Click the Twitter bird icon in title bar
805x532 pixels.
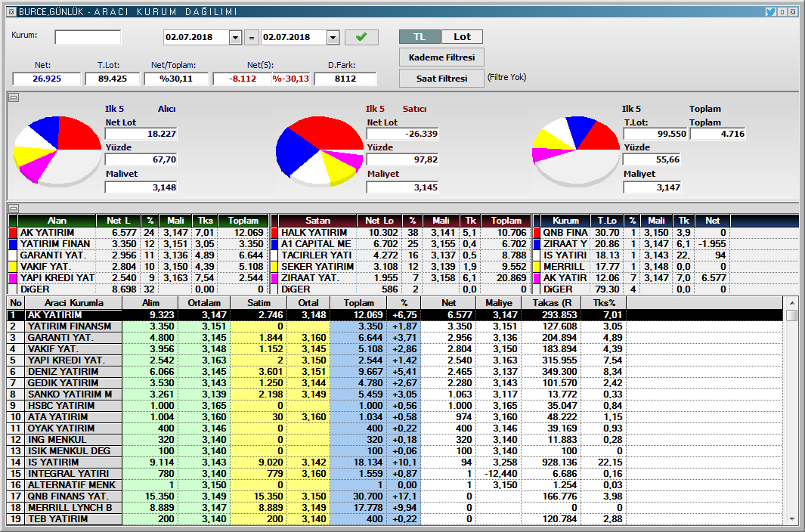(x=770, y=11)
